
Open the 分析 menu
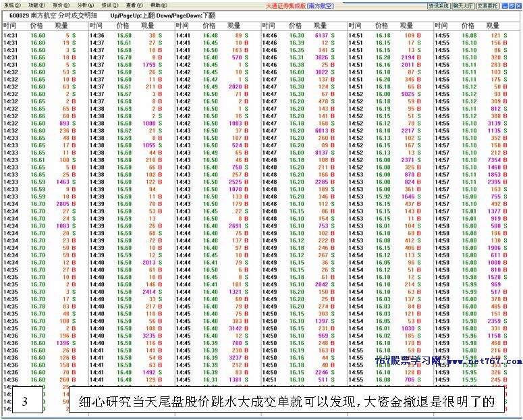click(84, 5)
